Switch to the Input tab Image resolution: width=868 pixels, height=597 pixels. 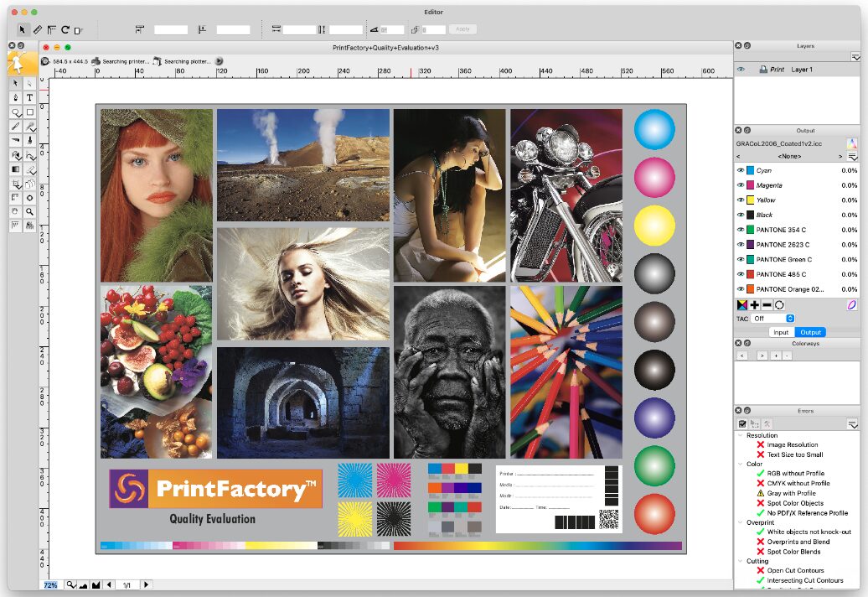(780, 333)
